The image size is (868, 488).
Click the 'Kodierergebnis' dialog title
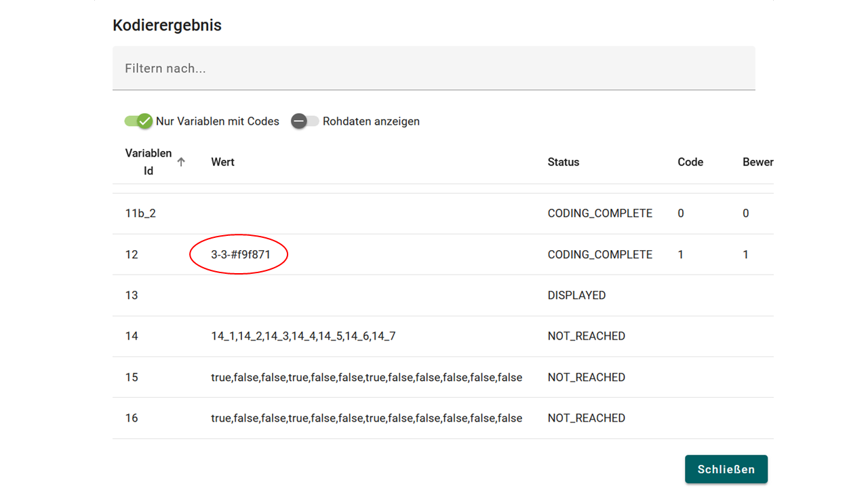click(x=167, y=25)
